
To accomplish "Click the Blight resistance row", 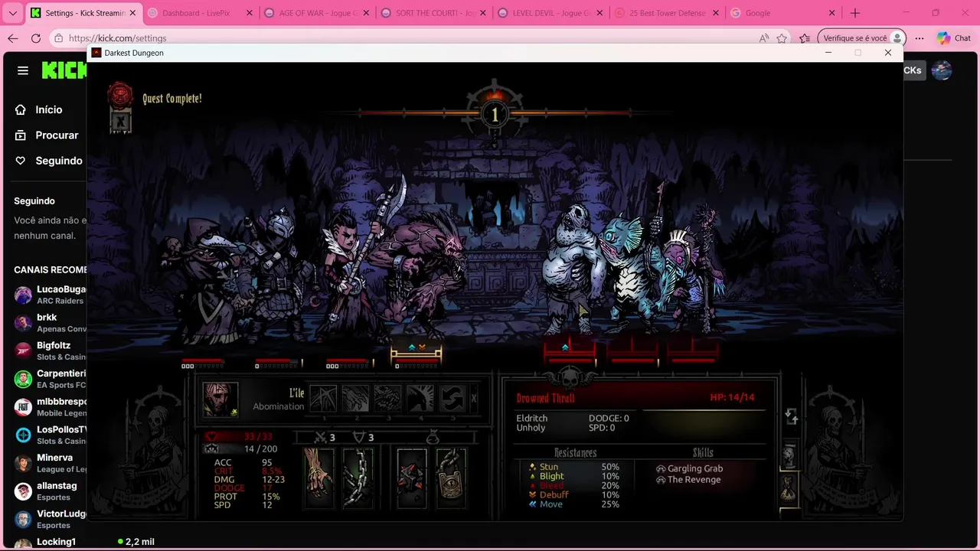I will pos(573,476).
